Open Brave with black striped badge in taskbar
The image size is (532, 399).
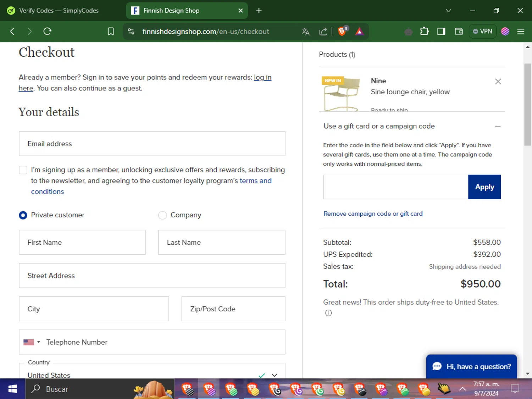click(x=188, y=389)
